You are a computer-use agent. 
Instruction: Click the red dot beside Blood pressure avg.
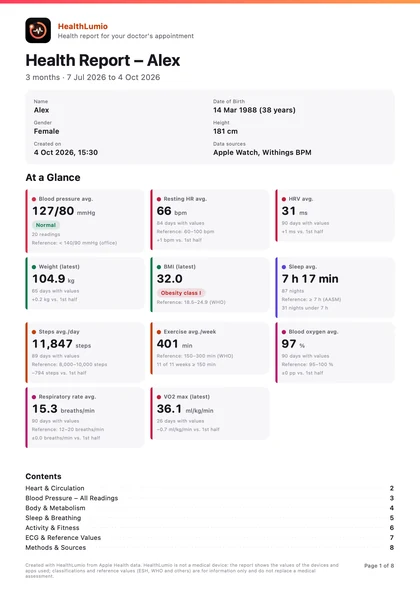34,199
